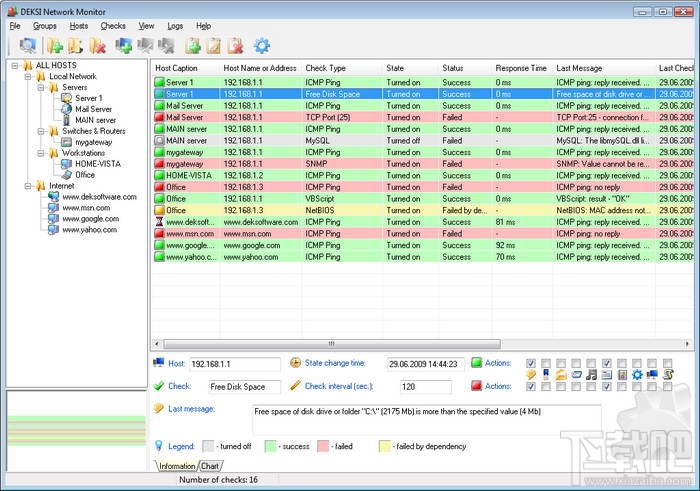Click the Check interval input field

[427, 386]
